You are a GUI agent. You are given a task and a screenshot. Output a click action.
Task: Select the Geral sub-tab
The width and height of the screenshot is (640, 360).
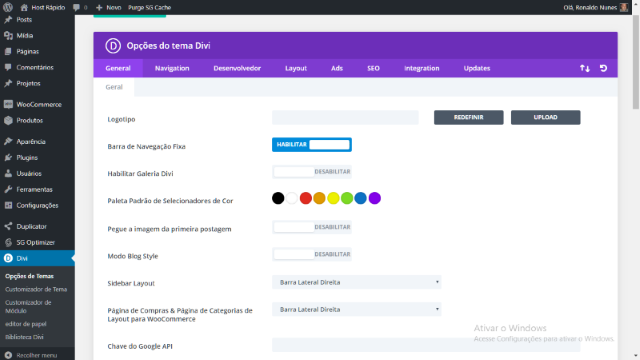114,87
